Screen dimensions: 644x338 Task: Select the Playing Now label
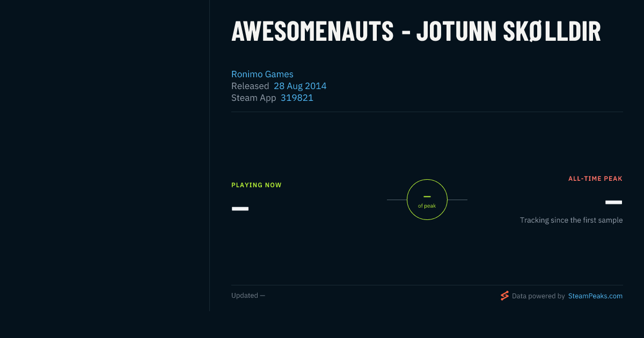pyautogui.click(x=257, y=185)
